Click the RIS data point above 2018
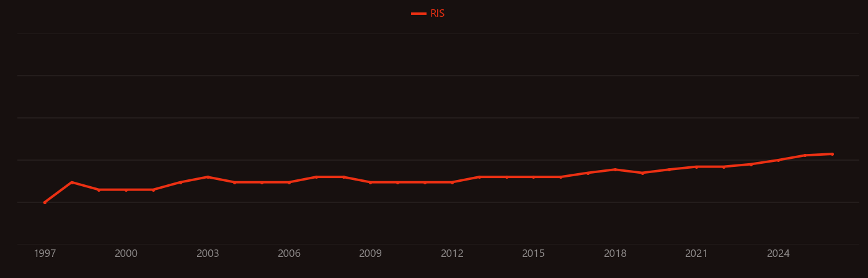This screenshot has width=868, height=278. tap(615, 169)
